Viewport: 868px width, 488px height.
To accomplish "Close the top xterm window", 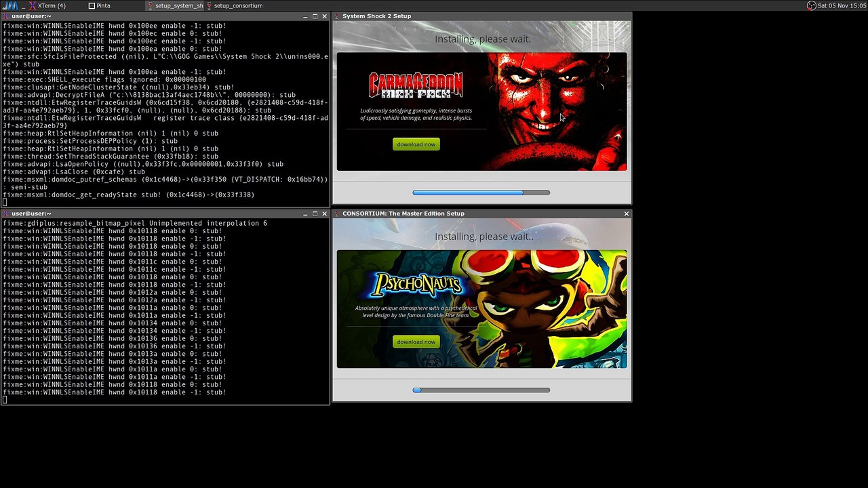I will (324, 16).
